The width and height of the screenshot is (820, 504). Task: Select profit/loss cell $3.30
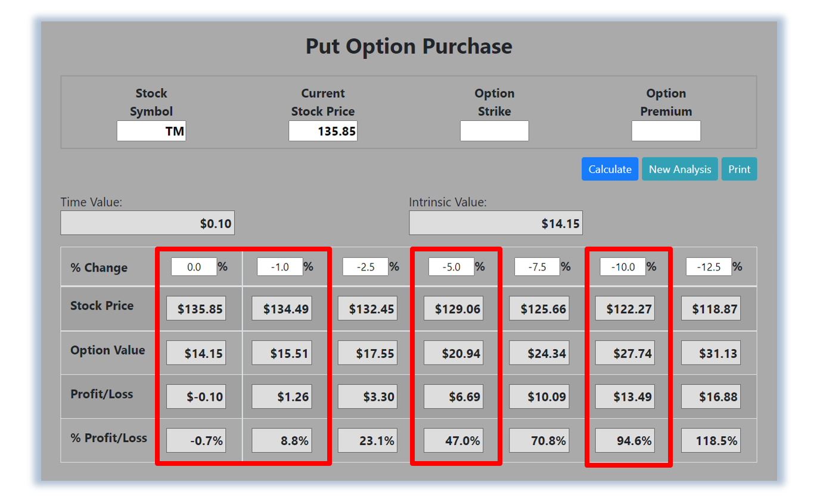pos(368,397)
